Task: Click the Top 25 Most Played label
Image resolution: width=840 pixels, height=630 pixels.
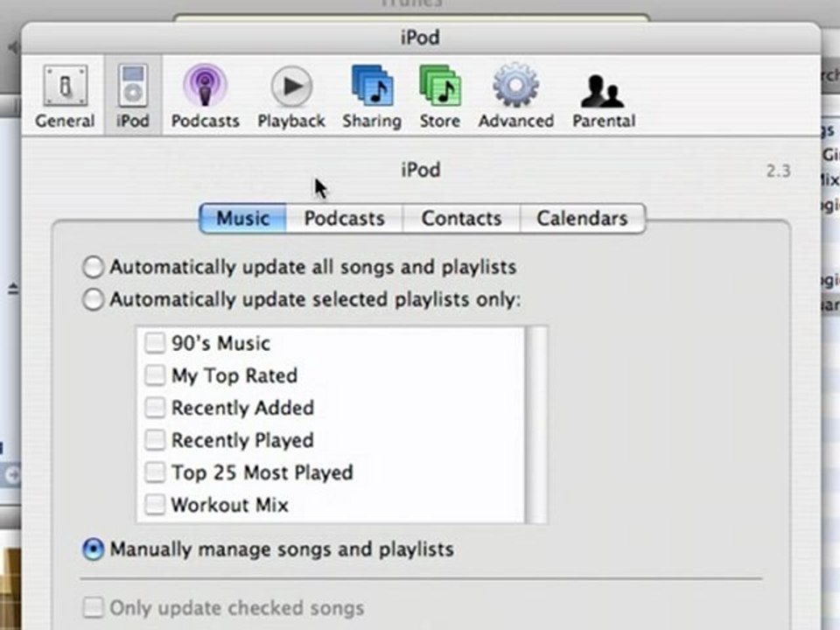Action: (262, 472)
